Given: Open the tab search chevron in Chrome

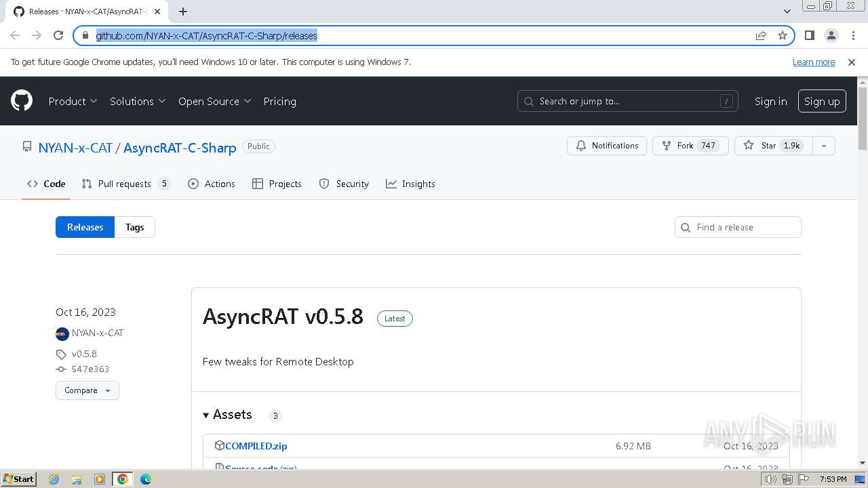Looking at the screenshot, I should (787, 11).
